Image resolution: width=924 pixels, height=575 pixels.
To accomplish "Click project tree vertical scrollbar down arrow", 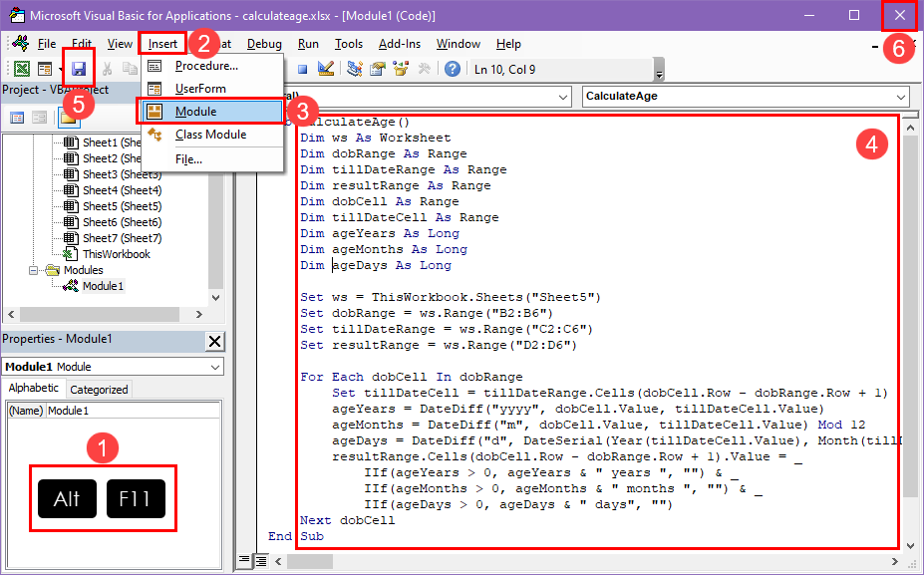I will pyautogui.click(x=215, y=298).
